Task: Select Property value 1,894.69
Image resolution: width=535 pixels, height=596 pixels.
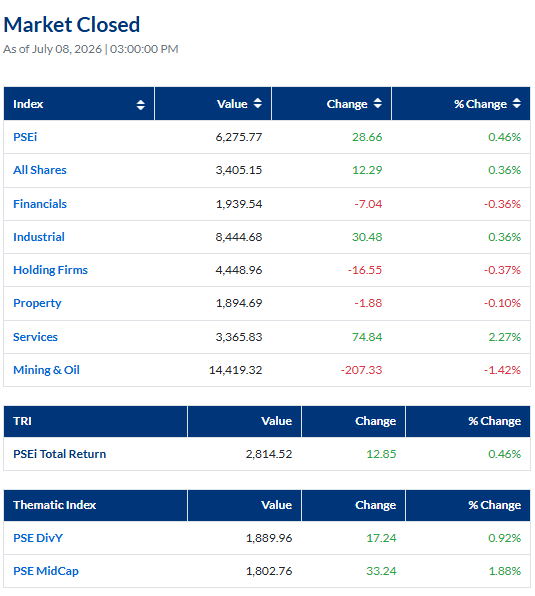Action: click(x=239, y=303)
